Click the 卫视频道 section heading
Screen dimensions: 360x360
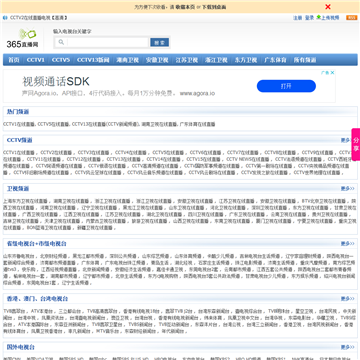(18, 189)
